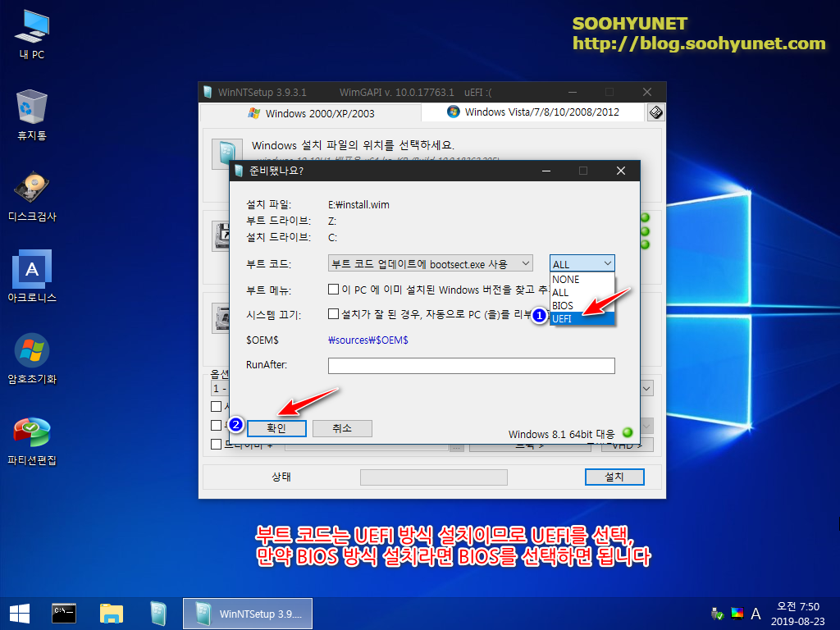Screen dimensions: 840x630
Task: Minimize the 준비됐나요 dialog
Action: 546,171
